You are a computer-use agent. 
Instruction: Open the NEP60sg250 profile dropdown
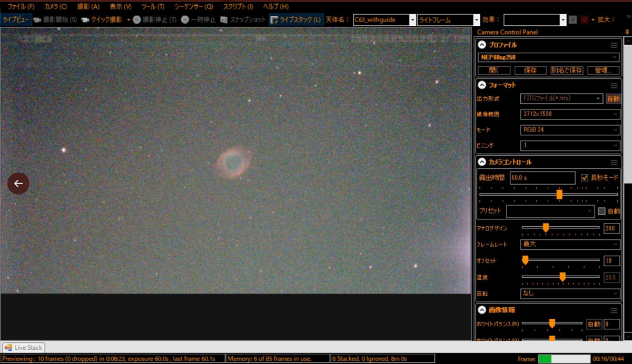click(x=549, y=57)
